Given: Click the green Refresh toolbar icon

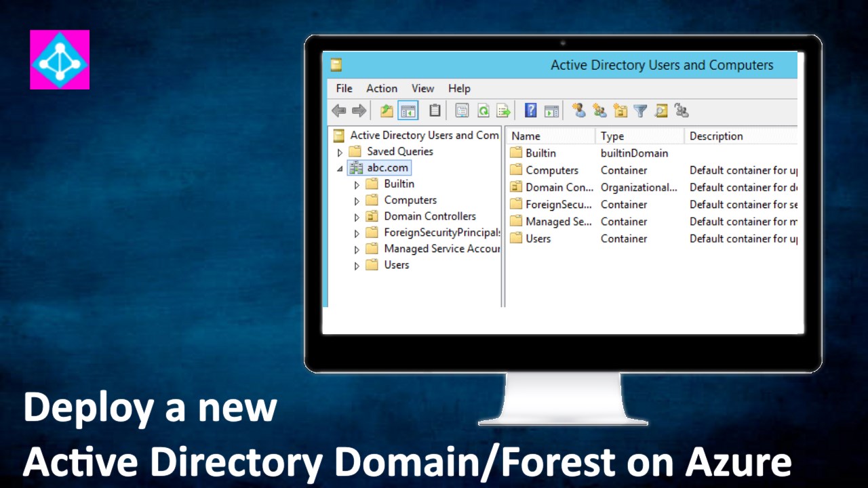Looking at the screenshot, I should (x=483, y=111).
